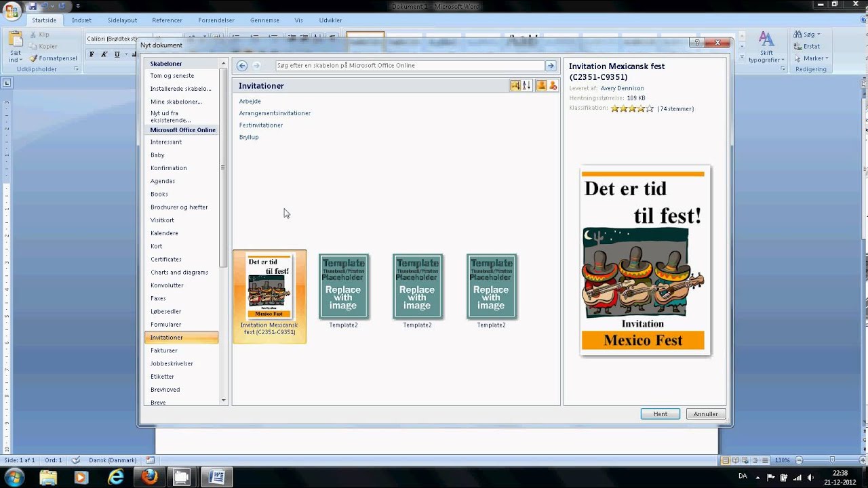This screenshot has width=868, height=488.
Task: Select Tom og seneste in templates list
Action: pyautogui.click(x=172, y=76)
